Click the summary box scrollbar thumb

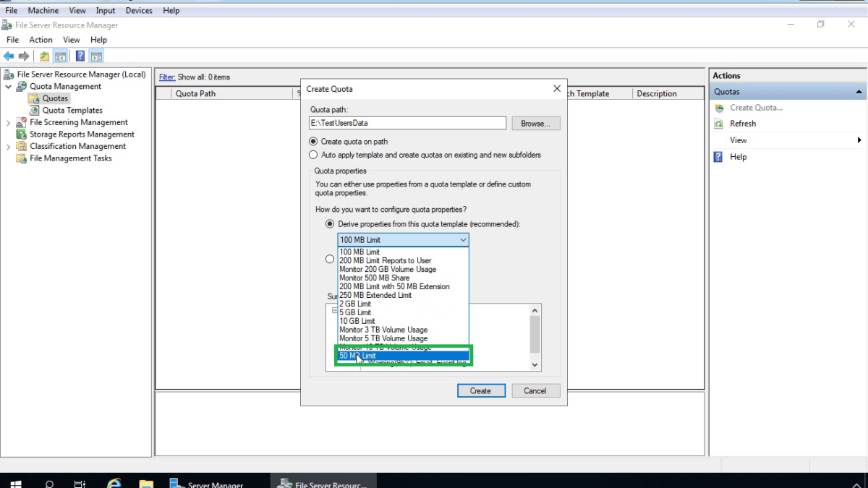[535, 334]
